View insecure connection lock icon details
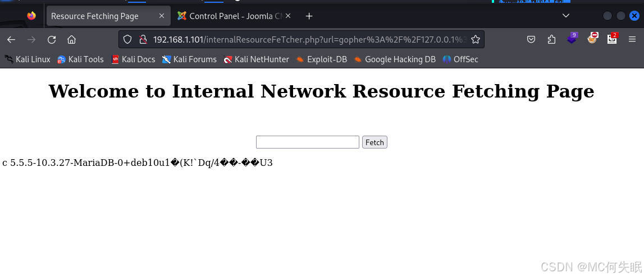 coord(143,39)
